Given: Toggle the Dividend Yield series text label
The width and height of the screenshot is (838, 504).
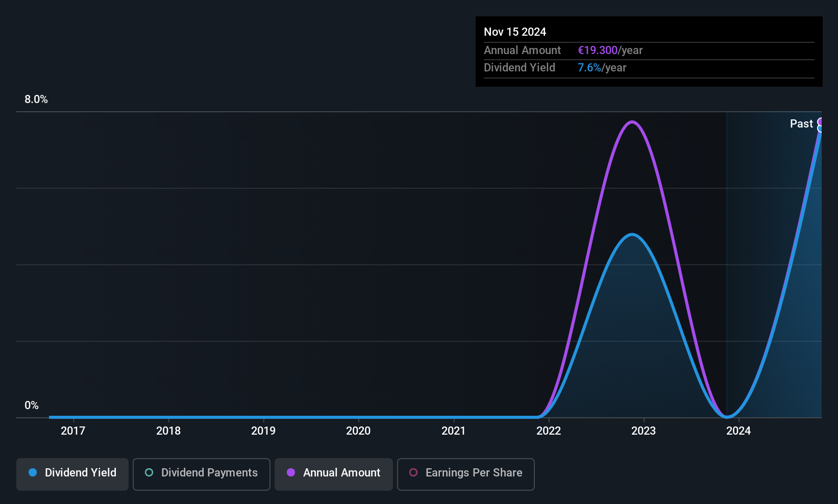Looking at the screenshot, I should (81, 472).
